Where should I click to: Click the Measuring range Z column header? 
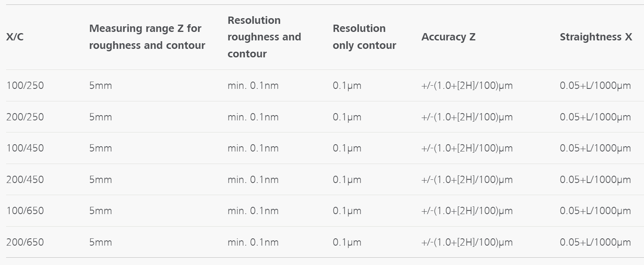tap(147, 37)
